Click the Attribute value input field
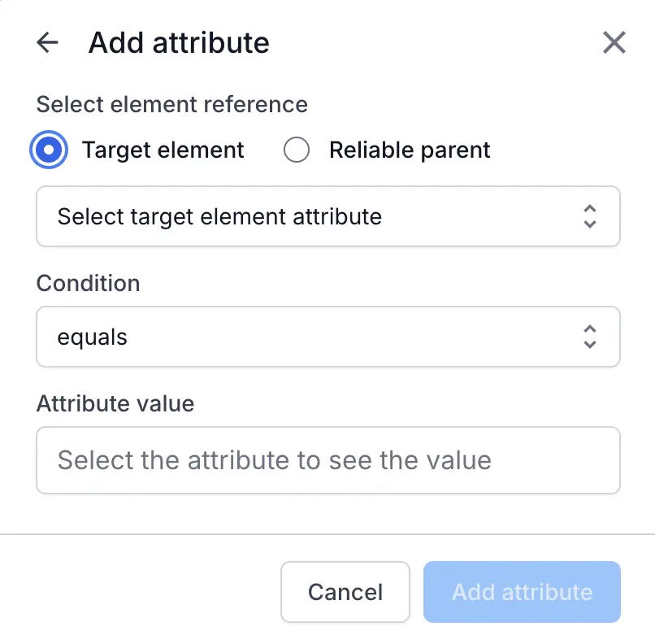This screenshot has width=655, height=644. coord(327,460)
